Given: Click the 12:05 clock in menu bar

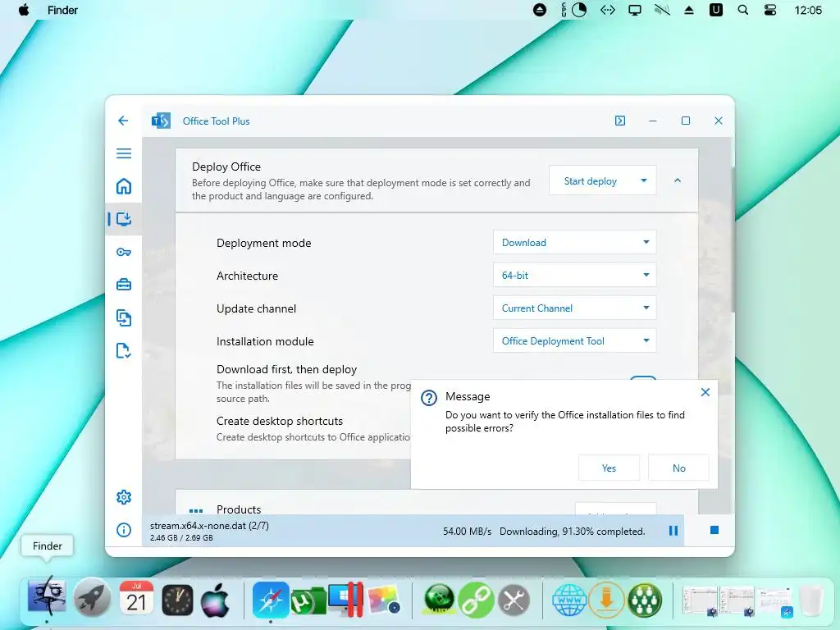Looking at the screenshot, I should 808,10.
